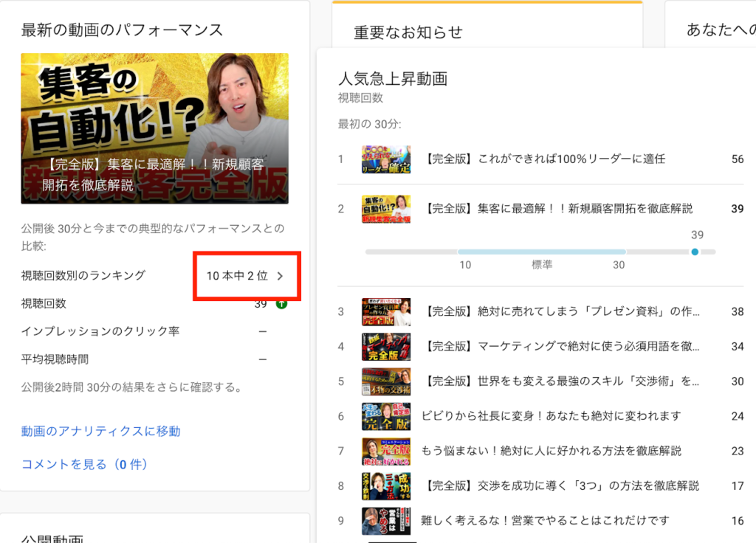The height and width of the screenshot is (543, 756).
Task: Click the 重要なお知らせ card header
Action: pyautogui.click(x=408, y=32)
